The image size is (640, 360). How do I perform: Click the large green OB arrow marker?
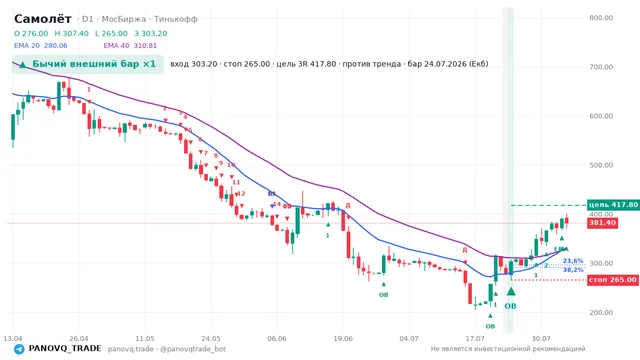coord(511,291)
